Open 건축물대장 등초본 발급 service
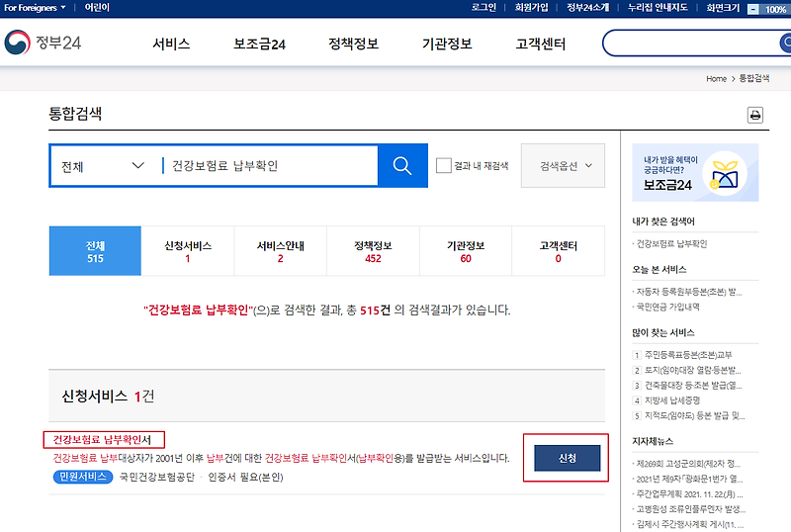Image resolution: width=791 pixels, height=532 pixels. (693, 385)
